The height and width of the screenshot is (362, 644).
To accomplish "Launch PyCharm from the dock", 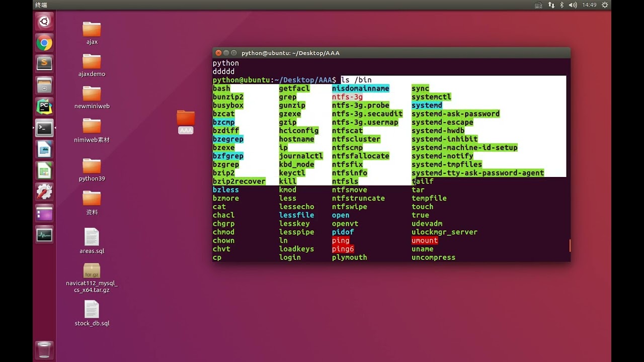I will point(44,107).
